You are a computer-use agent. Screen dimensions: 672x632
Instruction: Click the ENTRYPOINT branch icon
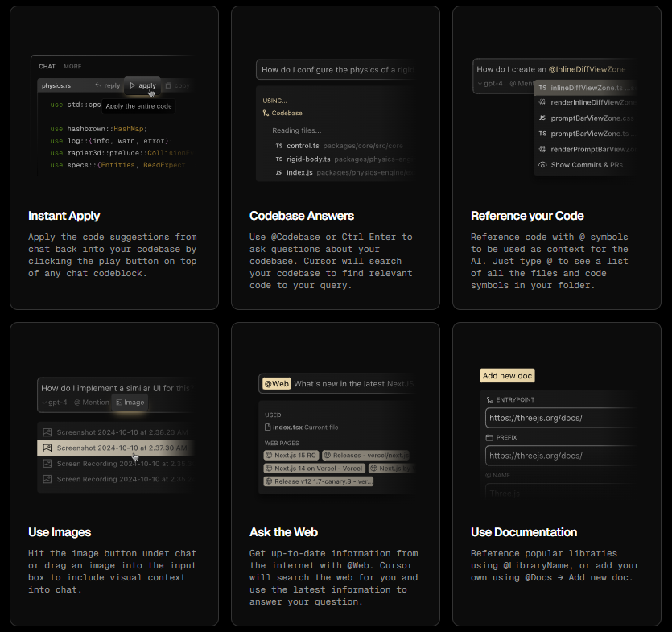tap(489, 399)
